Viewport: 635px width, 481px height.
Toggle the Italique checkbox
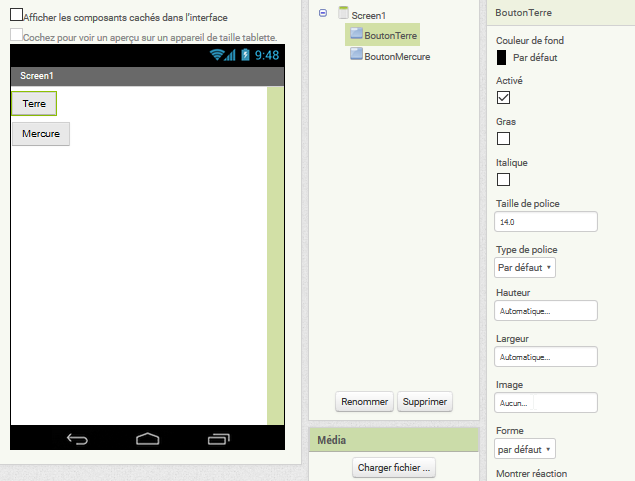[x=504, y=180]
